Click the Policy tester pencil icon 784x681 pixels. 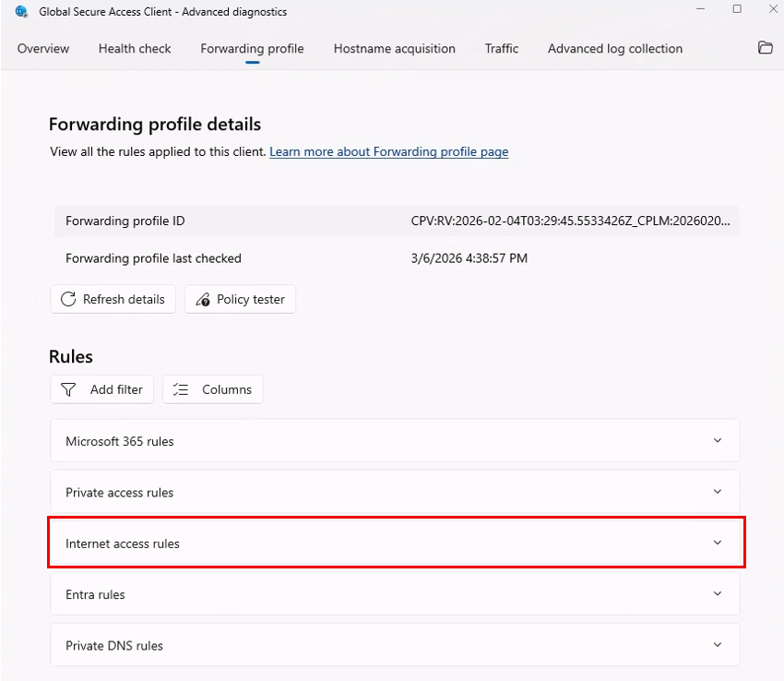tap(203, 299)
